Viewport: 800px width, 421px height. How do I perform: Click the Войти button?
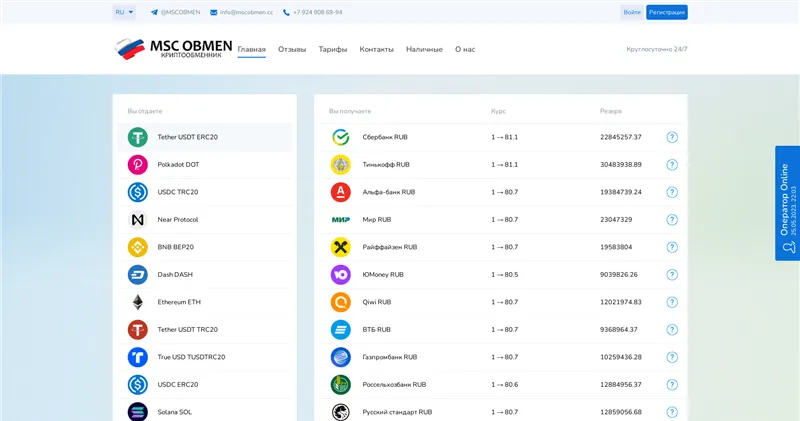click(x=632, y=12)
